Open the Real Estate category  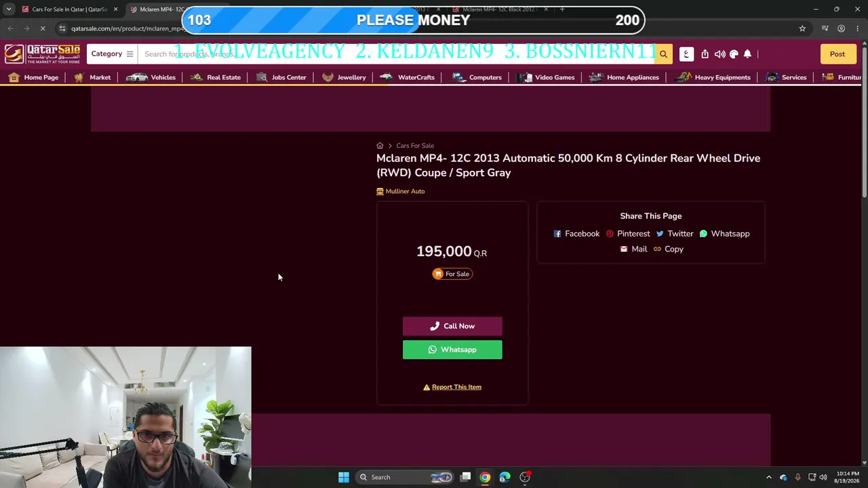tap(216, 77)
